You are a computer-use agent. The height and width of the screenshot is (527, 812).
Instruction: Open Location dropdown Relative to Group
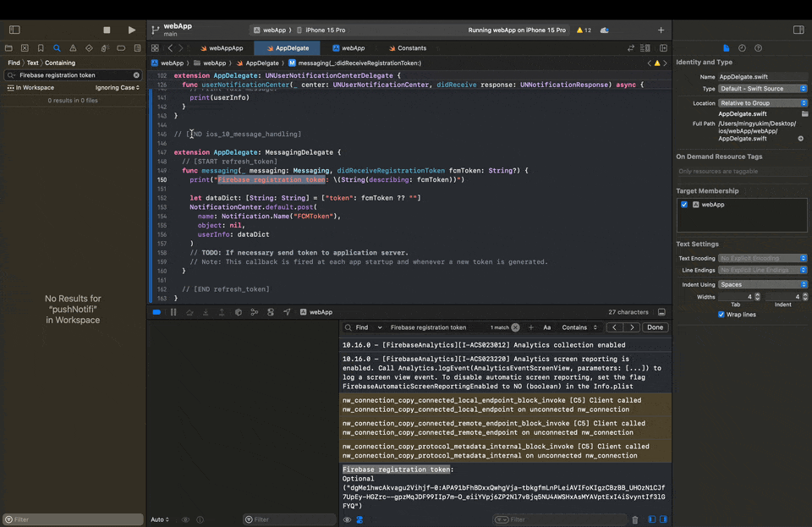pos(762,103)
